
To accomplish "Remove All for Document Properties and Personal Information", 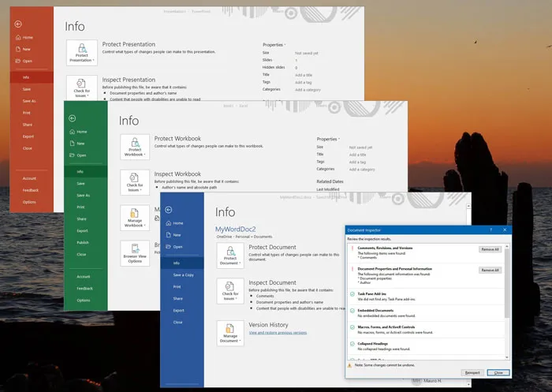I will [490, 270].
